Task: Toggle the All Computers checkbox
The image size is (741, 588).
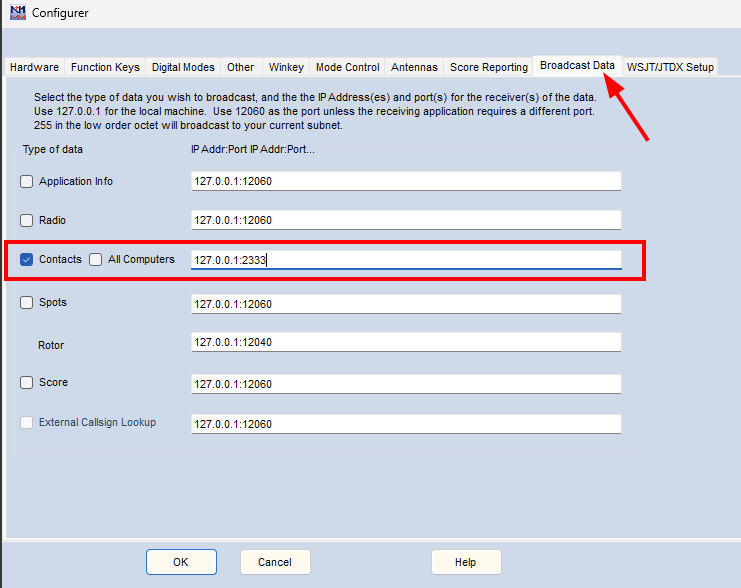Action: click(96, 260)
